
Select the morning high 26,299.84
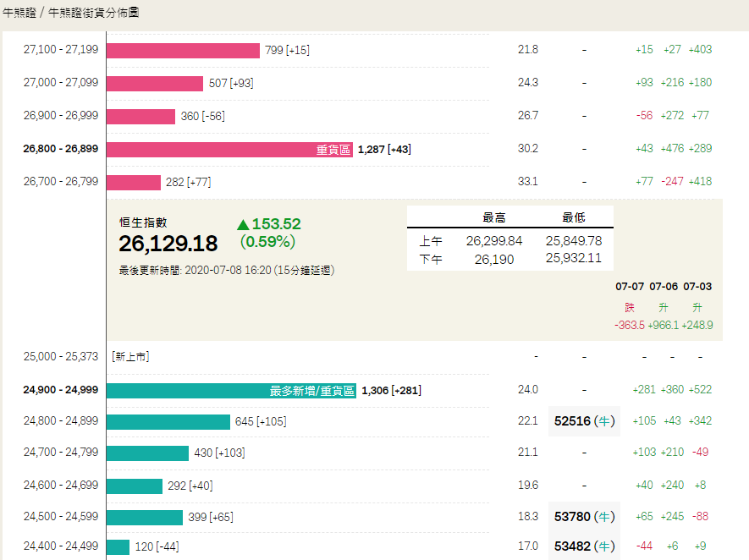(494, 240)
